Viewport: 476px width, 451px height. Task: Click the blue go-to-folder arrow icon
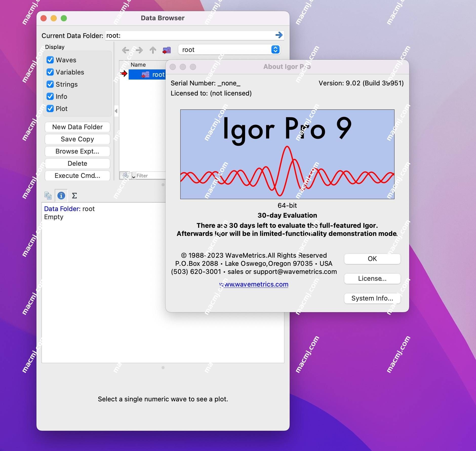click(279, 35)
